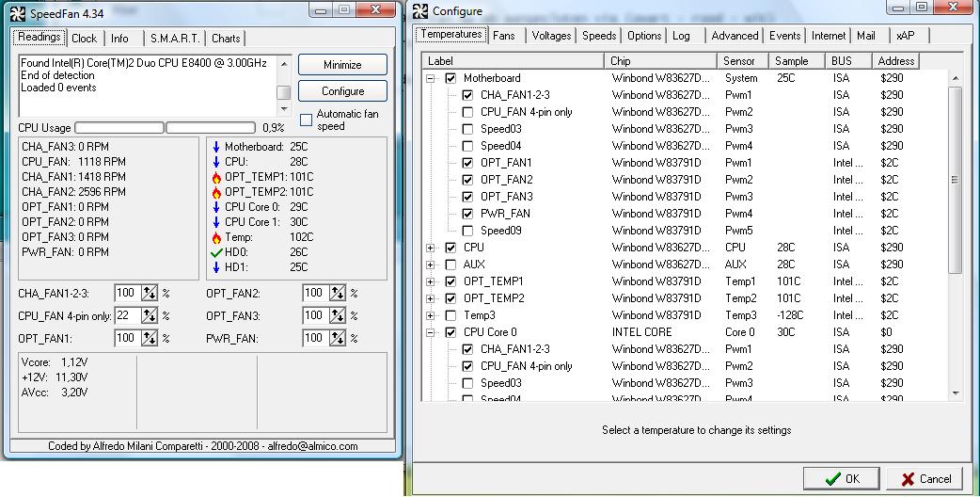The width and height of the screenshot is (980, 497).
Task: Click the blue arrow icon beside Motherboard reading
Action: tap(216, 147)
